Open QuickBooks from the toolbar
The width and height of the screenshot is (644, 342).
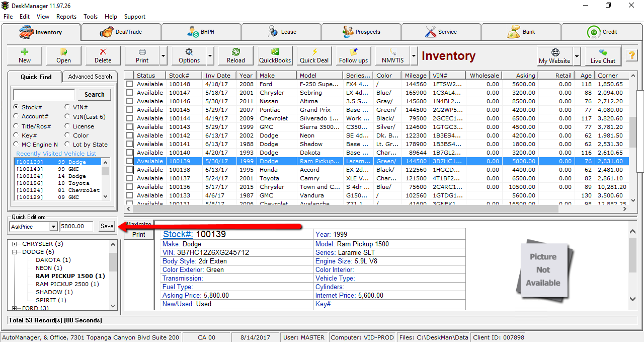tap(275, 56)
